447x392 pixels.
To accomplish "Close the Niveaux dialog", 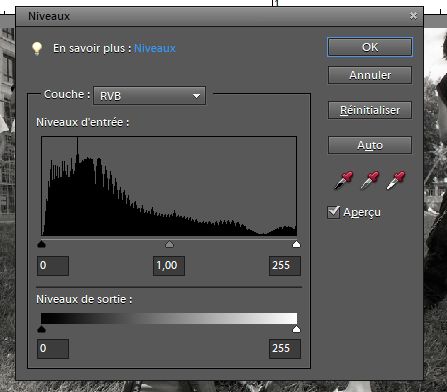I will click(x=413, y=16).
